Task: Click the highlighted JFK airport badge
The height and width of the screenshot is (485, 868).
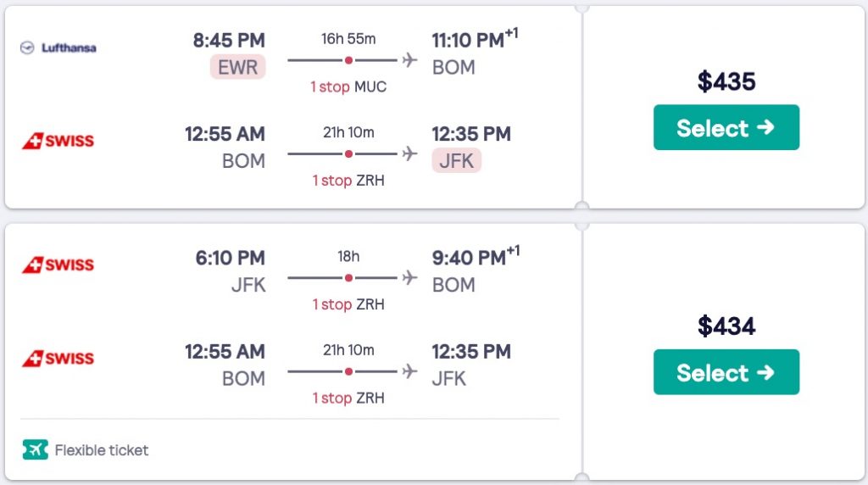Action: tap(456, 160)
